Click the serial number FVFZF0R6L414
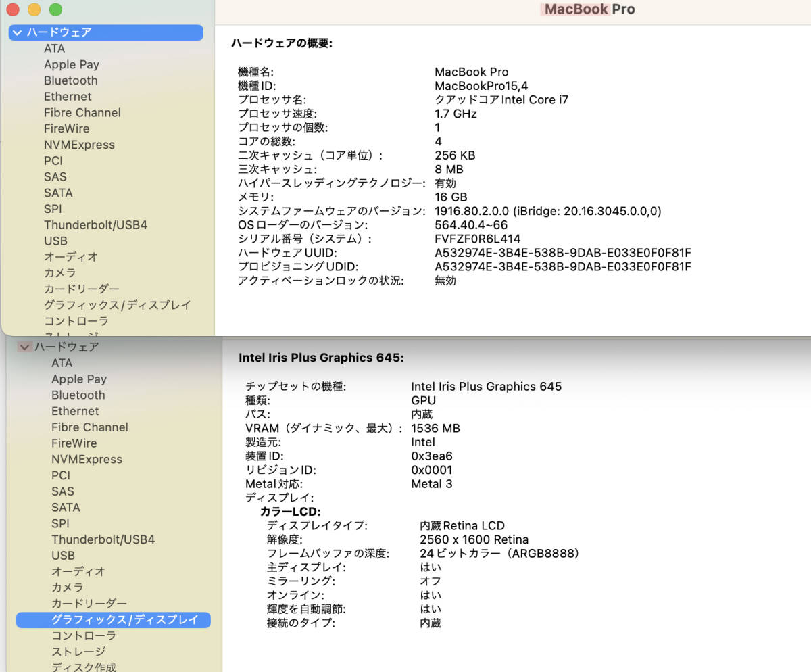 click(x=478, y=239)
